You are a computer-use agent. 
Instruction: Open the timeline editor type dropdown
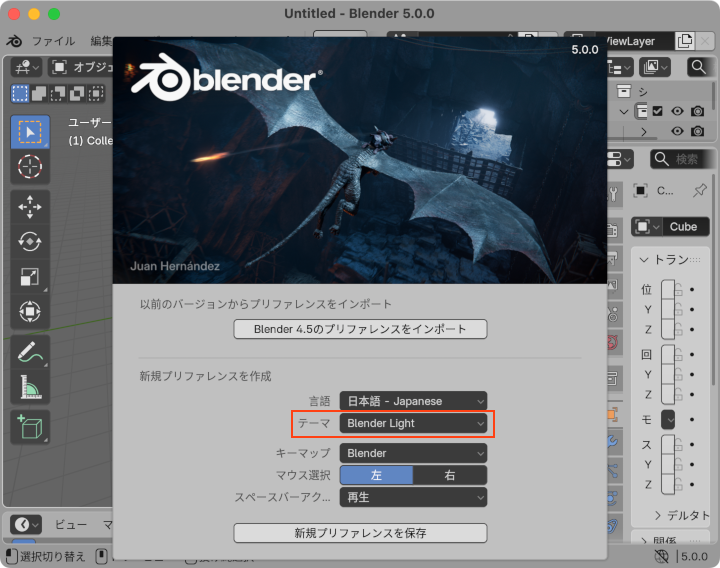pos(26,524)
